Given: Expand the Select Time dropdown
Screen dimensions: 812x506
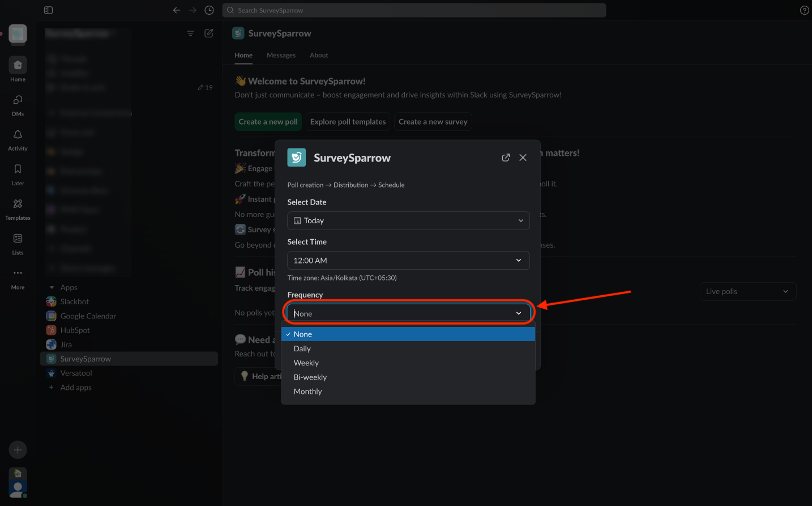Looking at the screenshot, I should (x=408, y=261).
